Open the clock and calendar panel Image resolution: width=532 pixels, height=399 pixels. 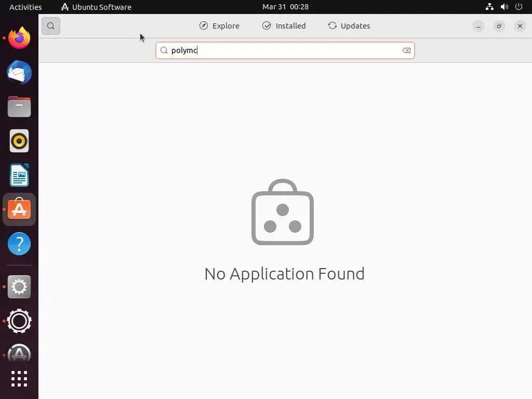[285, 7]
